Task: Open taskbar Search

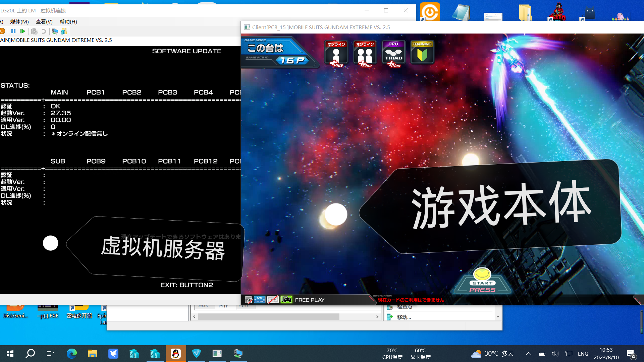Action: [x=31, y=353]
